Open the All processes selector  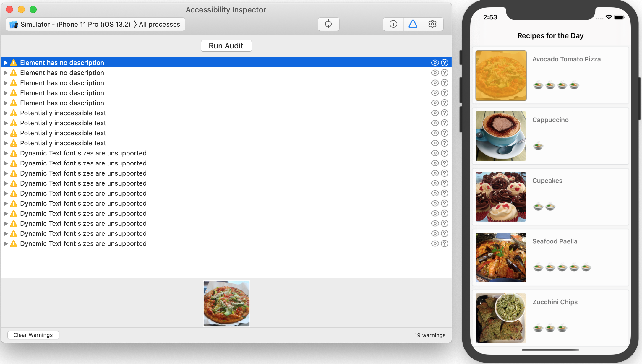(x=159, y=24)
